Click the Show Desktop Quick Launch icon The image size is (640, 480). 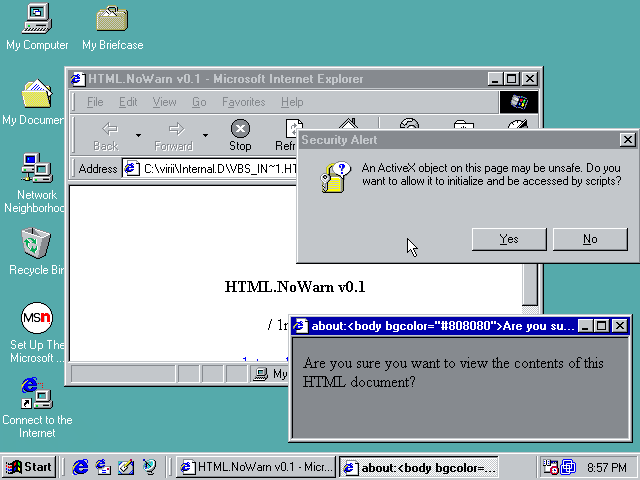(126, 467)
